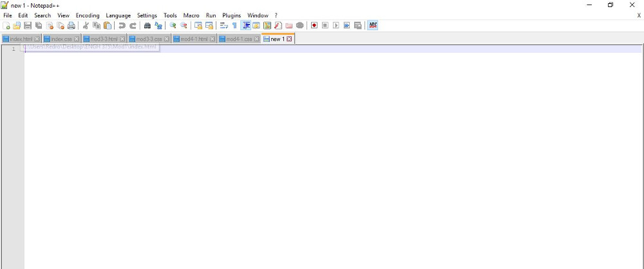Click the Close All toolbar icon
The width and height of the screenshot is (644, 269).
pos(61,26)
